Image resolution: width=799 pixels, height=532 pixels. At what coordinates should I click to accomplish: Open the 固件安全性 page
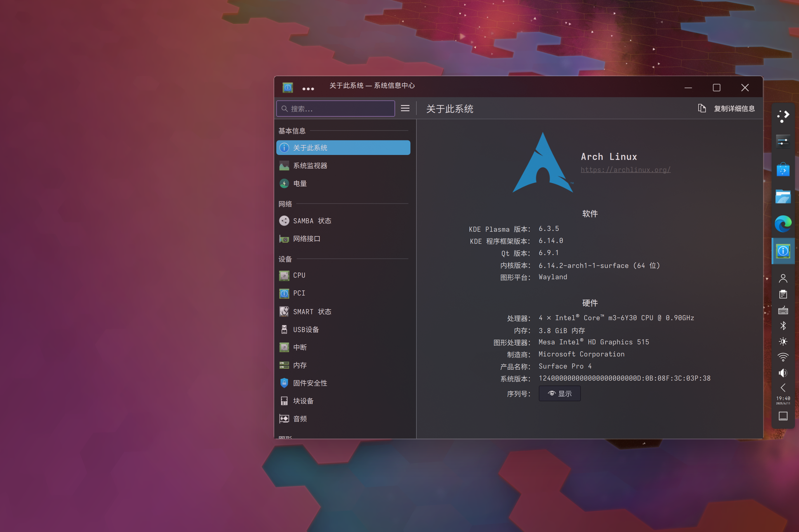[343, 383]
